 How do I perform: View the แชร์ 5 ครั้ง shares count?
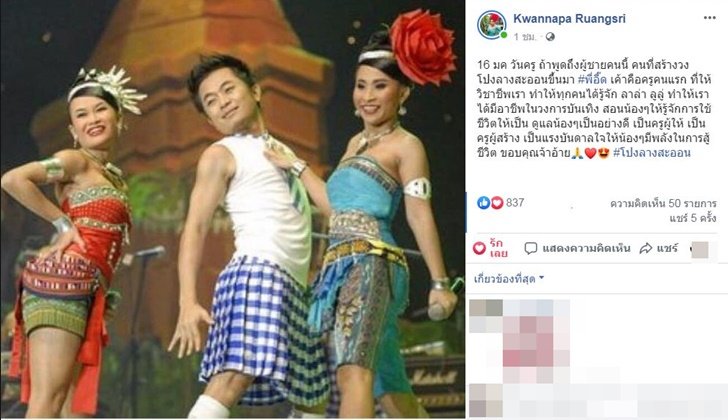[693, 218]
